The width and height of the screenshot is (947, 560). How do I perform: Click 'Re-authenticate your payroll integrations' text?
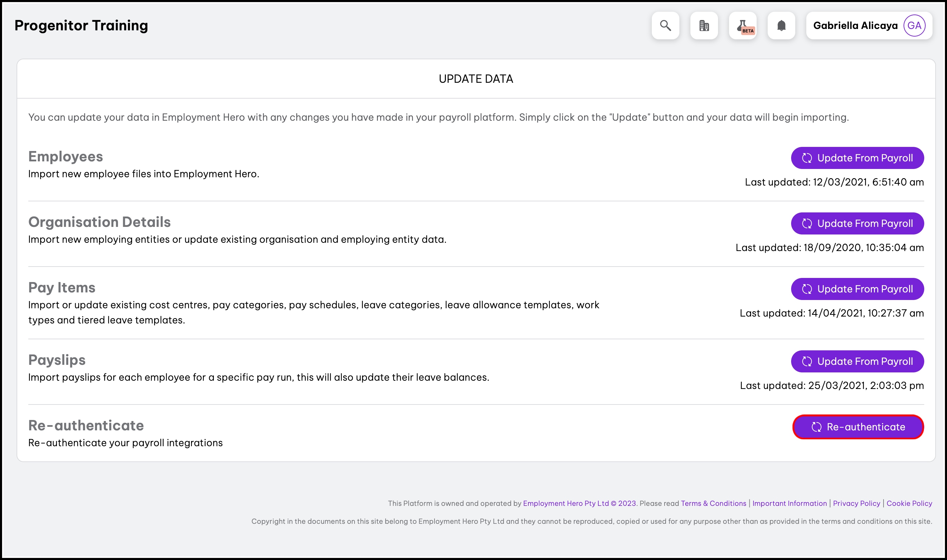[126, 443]
